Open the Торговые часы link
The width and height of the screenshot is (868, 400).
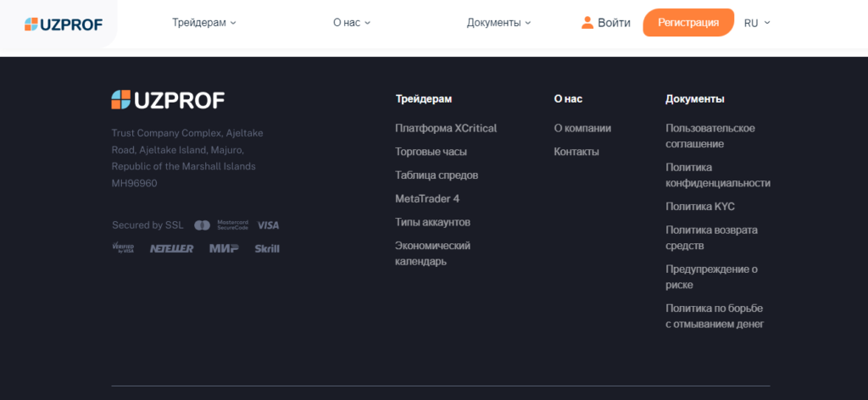tap(431, 152)
